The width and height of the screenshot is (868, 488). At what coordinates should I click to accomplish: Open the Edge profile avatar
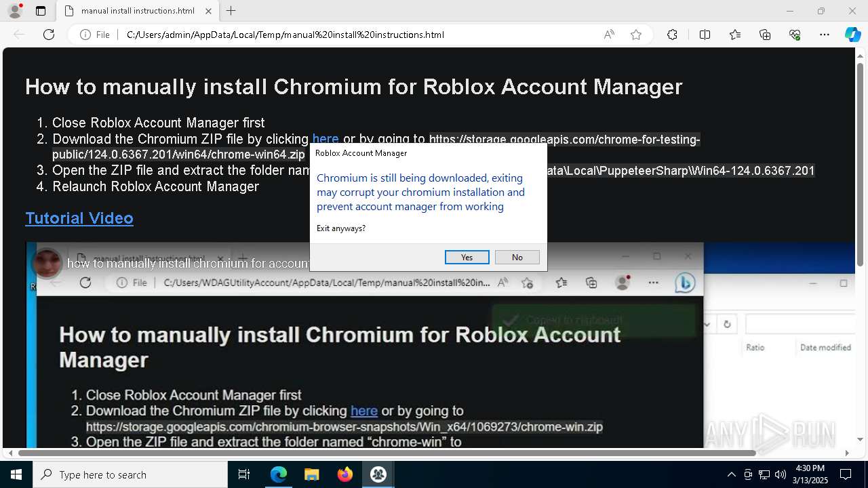coord(15,11)
